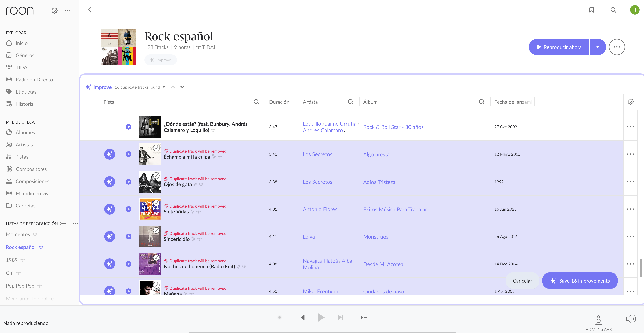Image resolution: width=644 pixels, height=333 pixels.
Task: Open the Rock español playlist cover art
Action: [118, 46]
